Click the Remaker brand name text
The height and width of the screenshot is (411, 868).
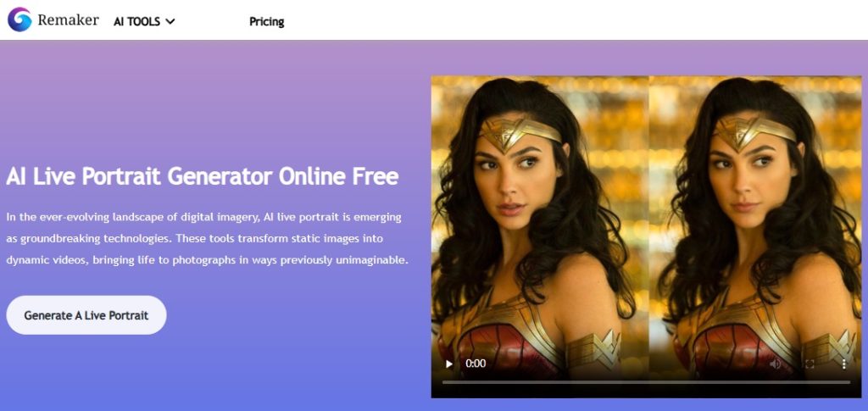(x=68, y=20)
